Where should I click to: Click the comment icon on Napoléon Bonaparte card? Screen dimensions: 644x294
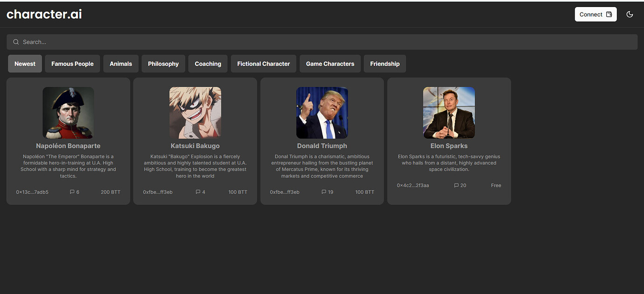tap(72, 192)
